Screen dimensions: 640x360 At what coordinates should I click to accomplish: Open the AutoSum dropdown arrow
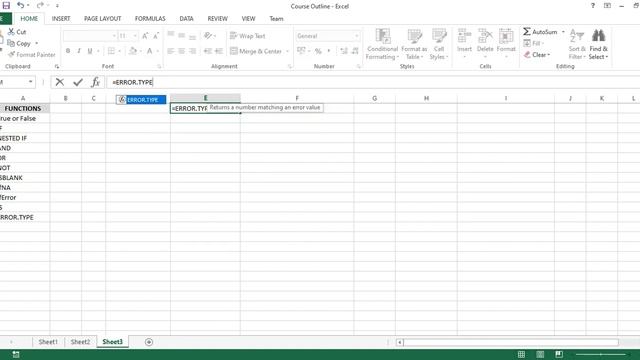click(x=563, y=31)
